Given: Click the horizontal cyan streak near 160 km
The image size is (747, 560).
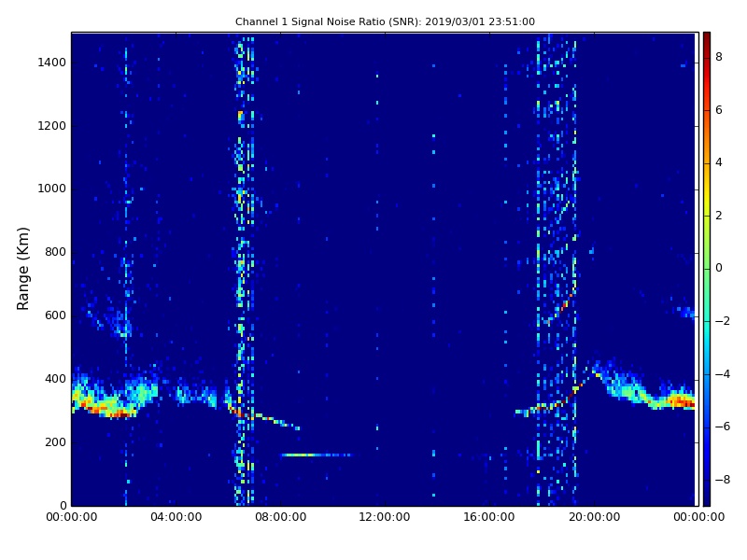Looking at the screenshot, I should 313,455.
